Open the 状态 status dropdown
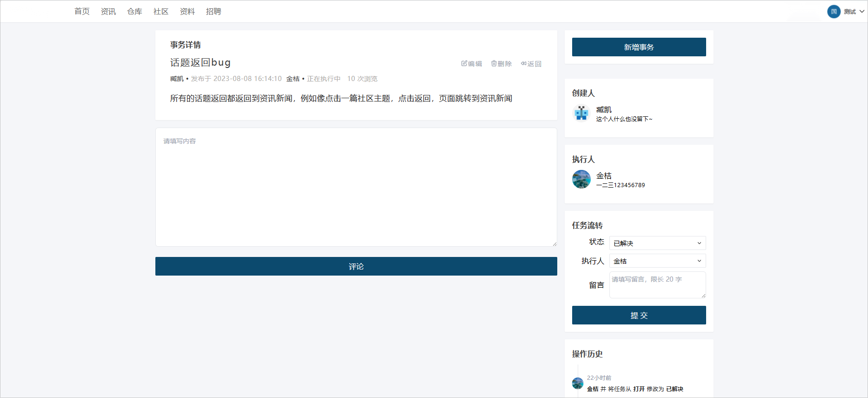The height and width of the screenshot is (398, 868). [x=657, y=243]
